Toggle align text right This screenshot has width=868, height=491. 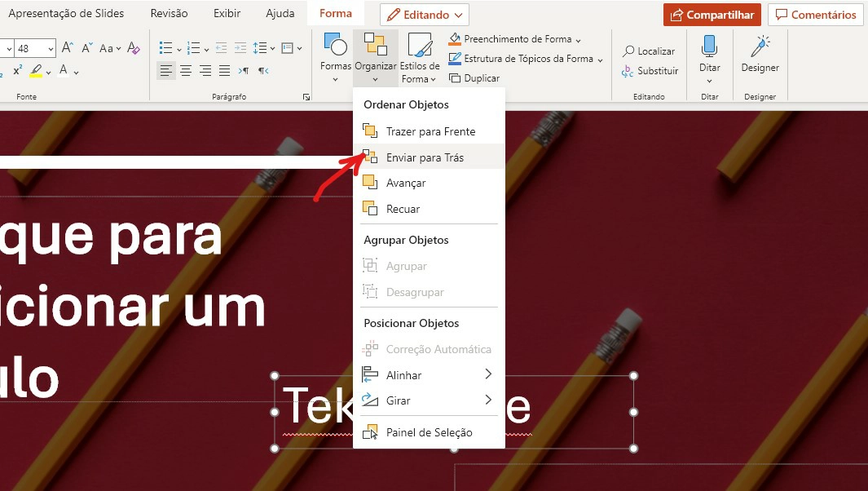tap(205, 71)
